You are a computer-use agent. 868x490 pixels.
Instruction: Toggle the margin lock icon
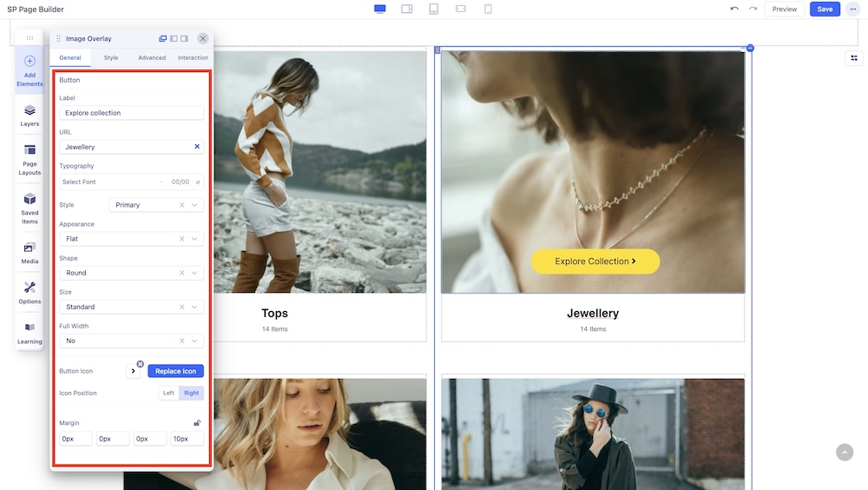[197, 423]
